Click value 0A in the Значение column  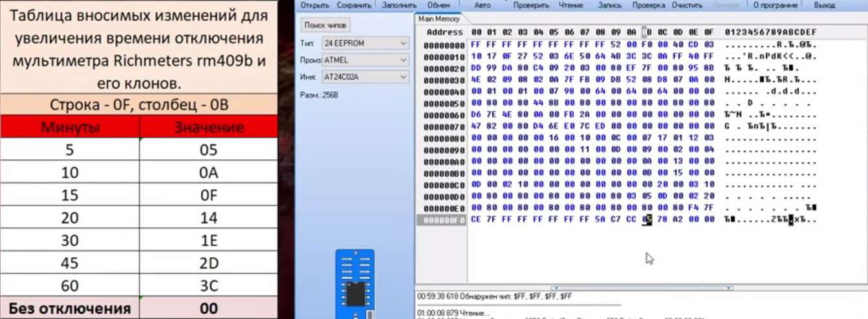[209, 173]
